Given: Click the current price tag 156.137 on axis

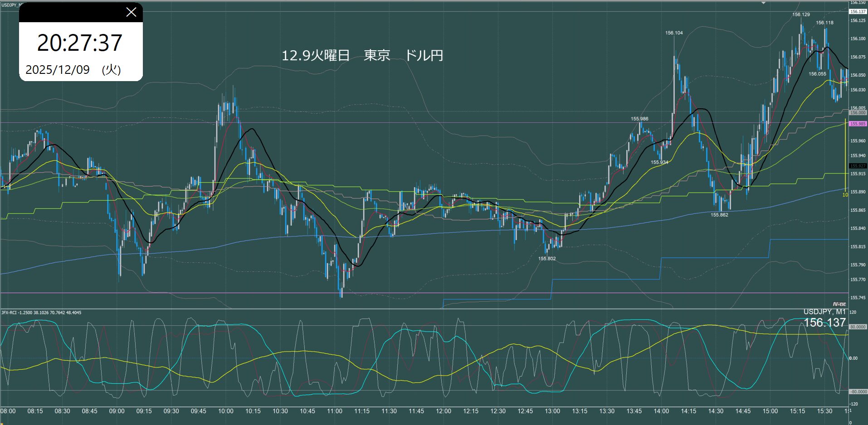Looking at the screenshot, I should 858,11.
